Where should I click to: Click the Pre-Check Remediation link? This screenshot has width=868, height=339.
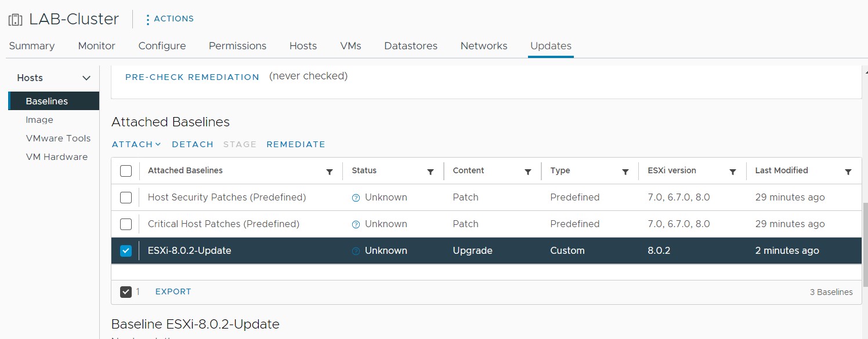click(192, 77)
